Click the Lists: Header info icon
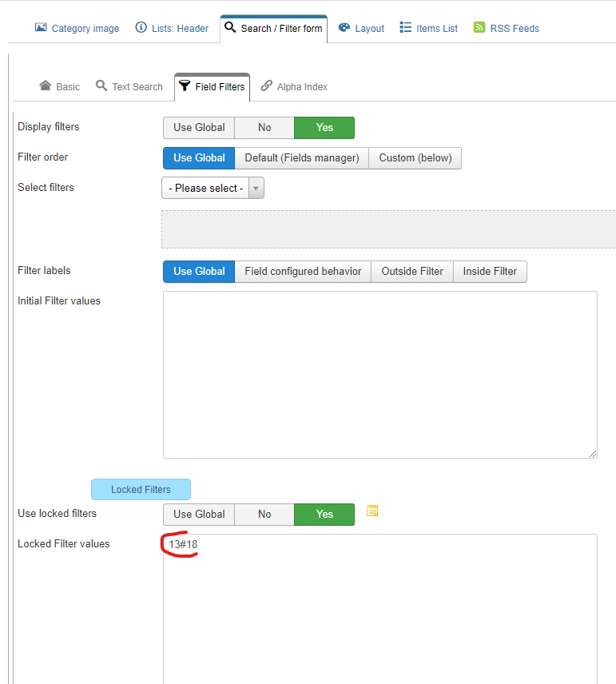Viewport: 616px width, 684px height. pyautogui.click(x=141, y=27)
